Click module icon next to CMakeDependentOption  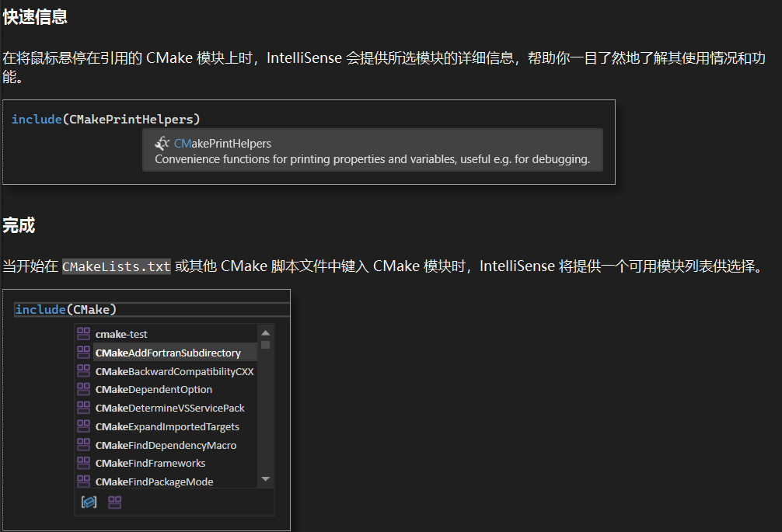(x=83, y=389)
